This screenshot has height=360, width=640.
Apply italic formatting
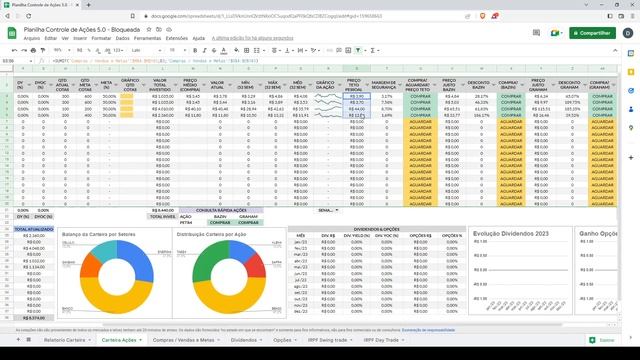[x=204, y=50]
